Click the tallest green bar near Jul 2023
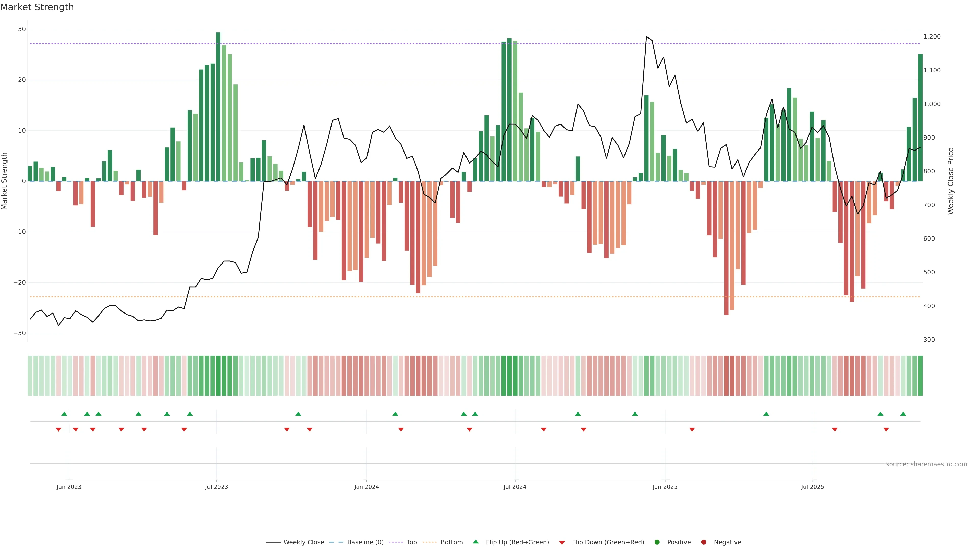This screenshot has width=980, height=551. (x=218, y=106)
